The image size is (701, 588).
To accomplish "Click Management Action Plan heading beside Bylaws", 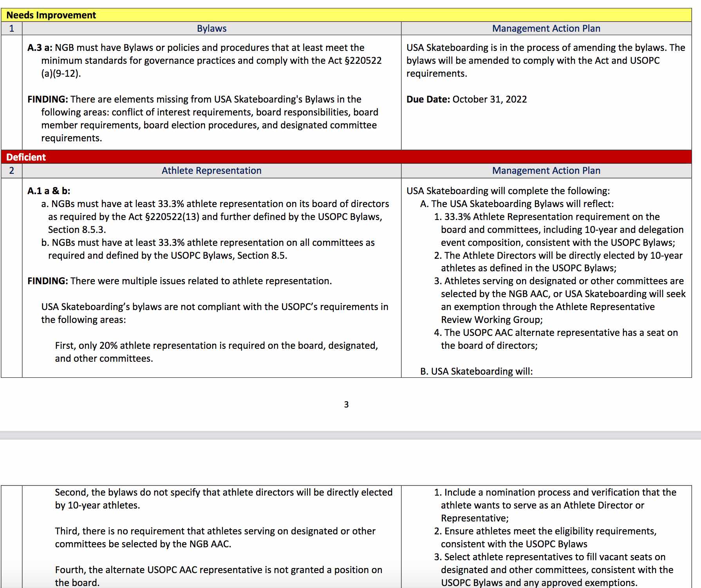I will pos(546,29).
